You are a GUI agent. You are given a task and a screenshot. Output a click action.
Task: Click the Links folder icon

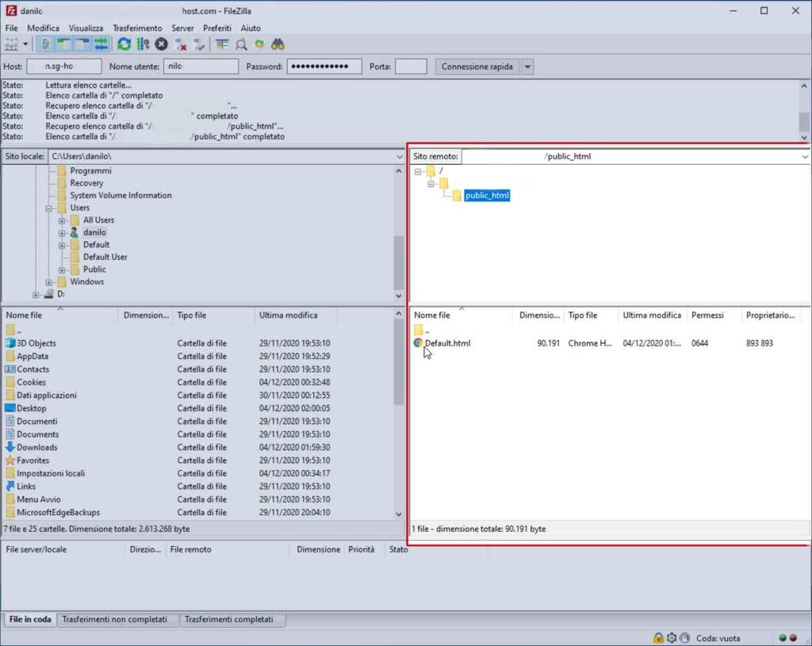coord(10,486)
